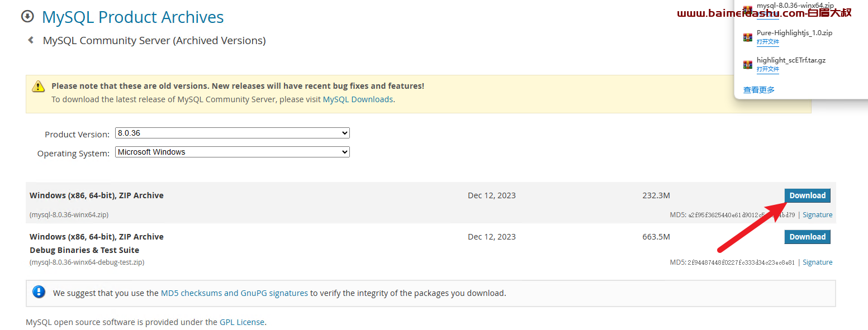868x330 pixels.
Task: Click the mysql-8.0.36-winx64.zip archive icon
Action: click(x=748, y=9)
